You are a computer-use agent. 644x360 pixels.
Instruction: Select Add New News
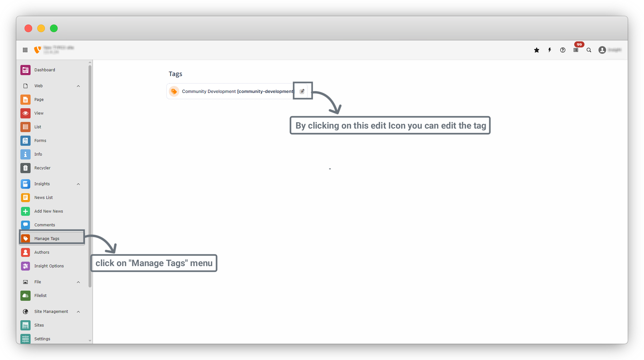tap(48, 211)
